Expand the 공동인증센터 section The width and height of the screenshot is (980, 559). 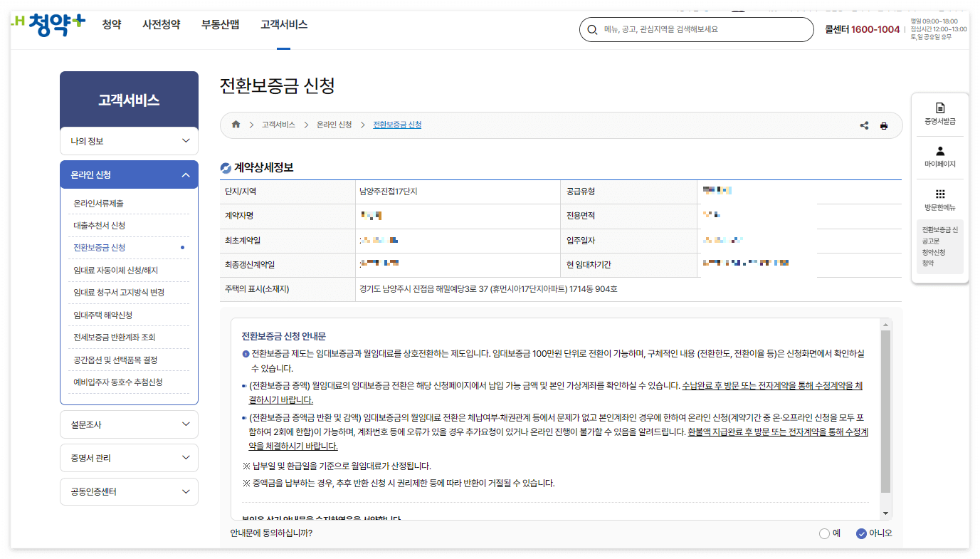point(129,491)
